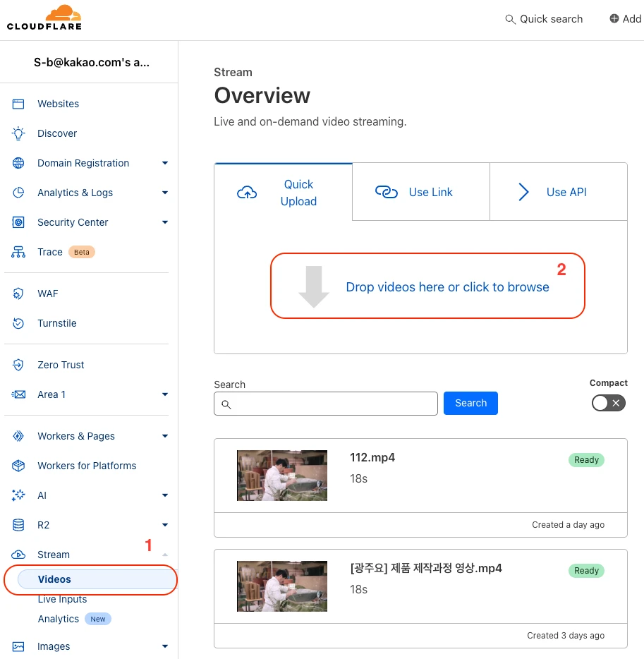644x659 pixels.
Task: Click the WAF shield icon
Action: (18, 294)
